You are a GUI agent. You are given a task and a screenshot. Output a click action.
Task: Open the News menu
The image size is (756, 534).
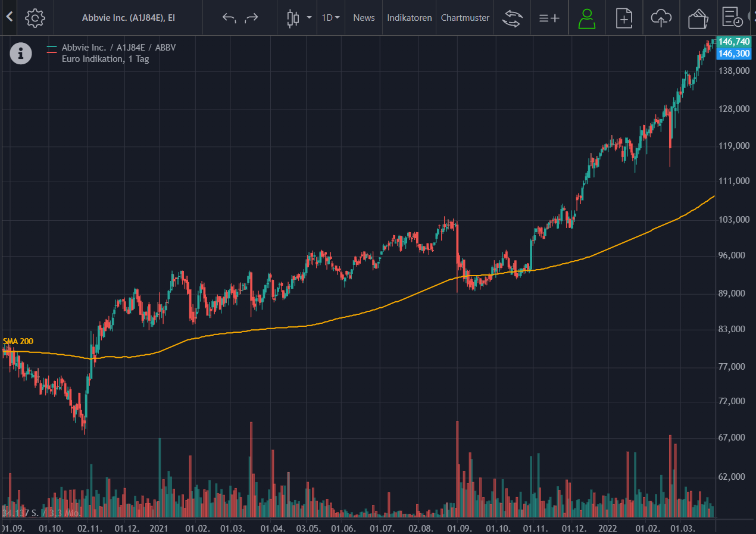(364, 17)
